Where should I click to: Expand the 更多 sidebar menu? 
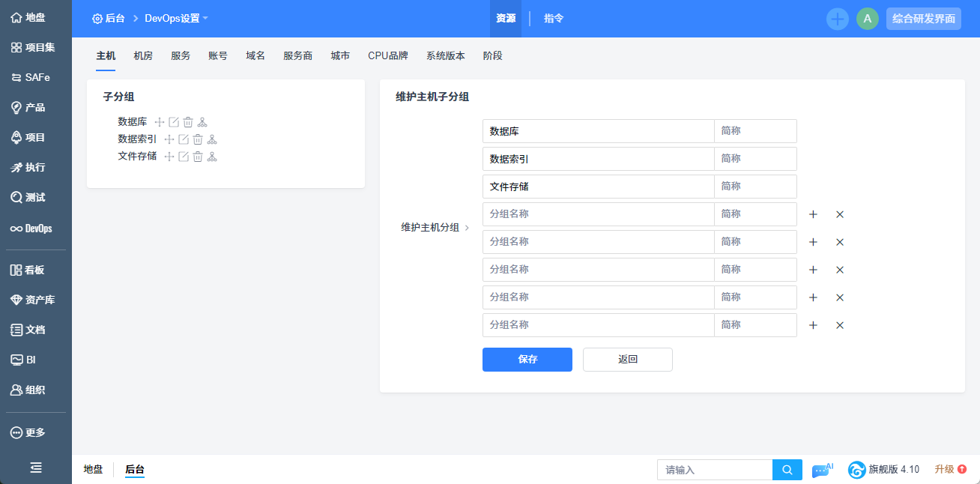[x=35, y=432]
